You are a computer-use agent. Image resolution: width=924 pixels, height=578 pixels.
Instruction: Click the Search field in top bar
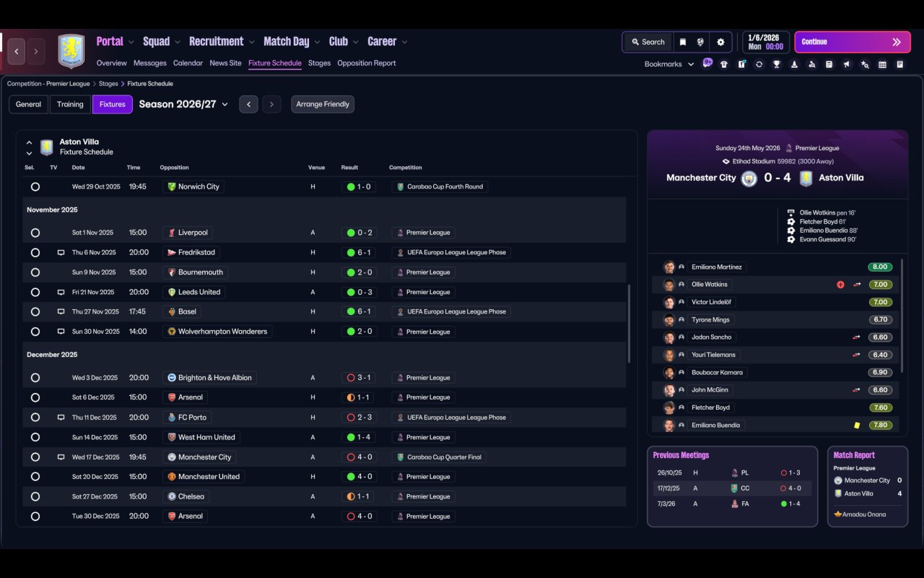648,42
